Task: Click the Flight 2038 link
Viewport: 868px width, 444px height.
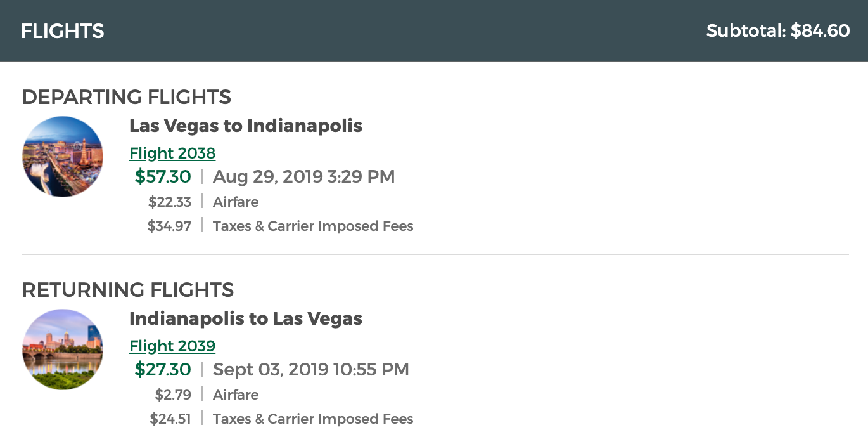Action: [x=172, y=153]
